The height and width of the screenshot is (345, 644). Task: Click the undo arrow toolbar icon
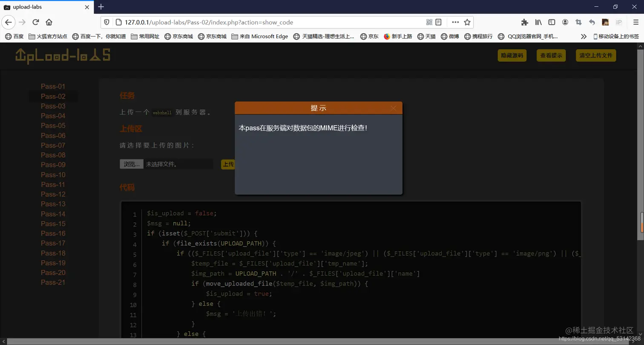tap(592, 22)
